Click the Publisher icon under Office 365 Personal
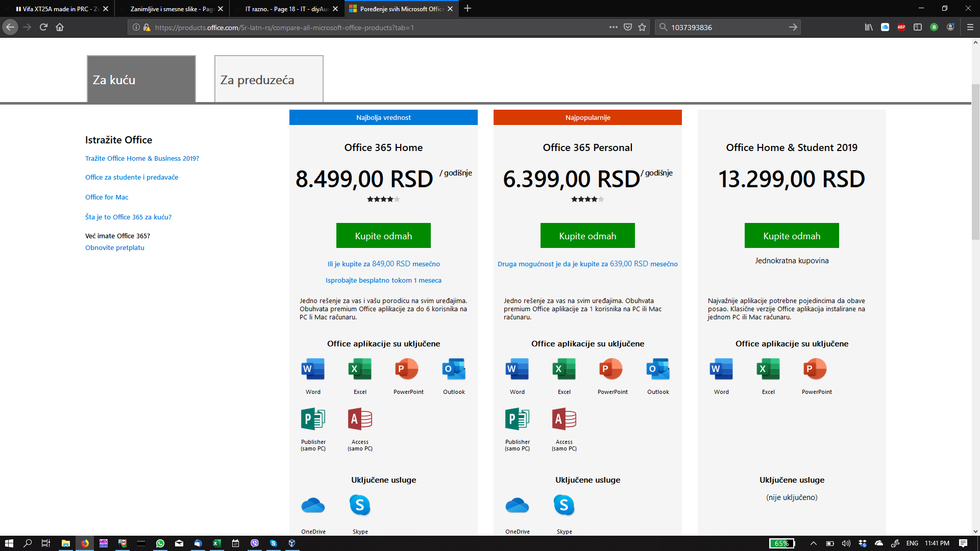 tap(517, 419)
